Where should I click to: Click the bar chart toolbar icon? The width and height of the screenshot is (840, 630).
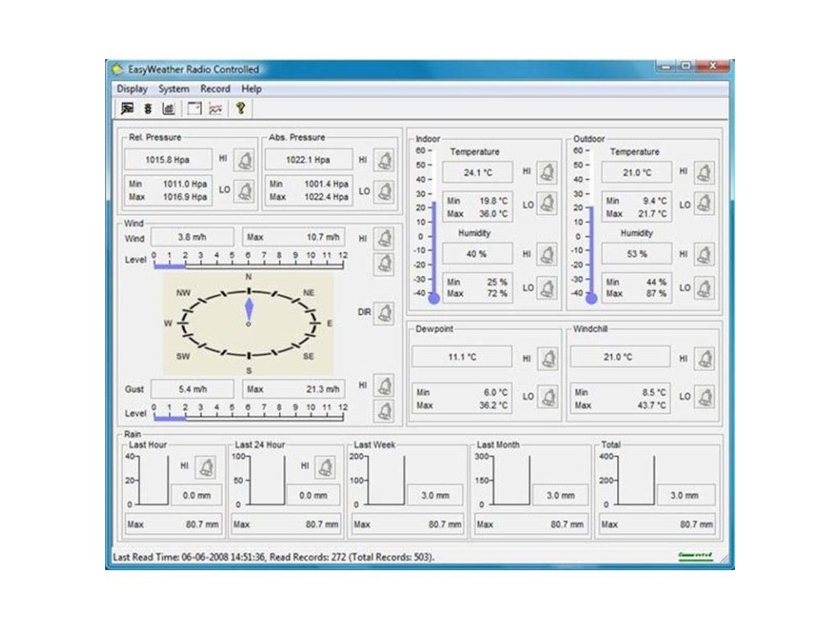coord(168,108)
